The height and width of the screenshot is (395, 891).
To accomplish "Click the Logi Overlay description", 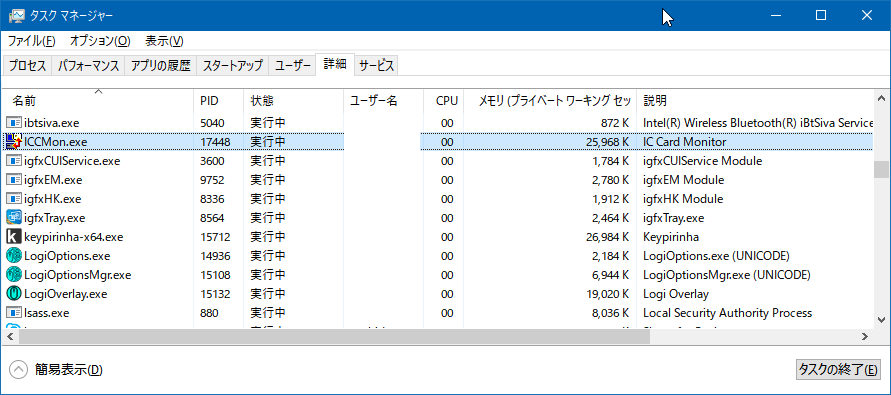I will 676,294.
